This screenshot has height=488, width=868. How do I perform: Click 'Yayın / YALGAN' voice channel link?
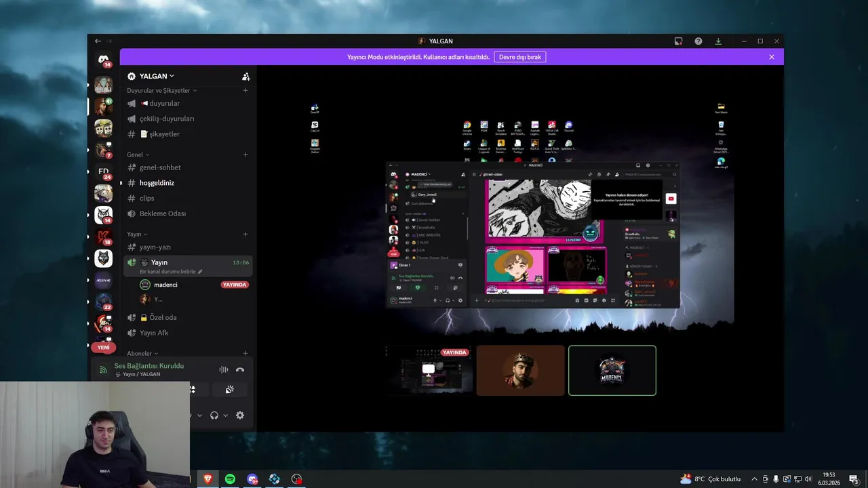coord(141,374)
